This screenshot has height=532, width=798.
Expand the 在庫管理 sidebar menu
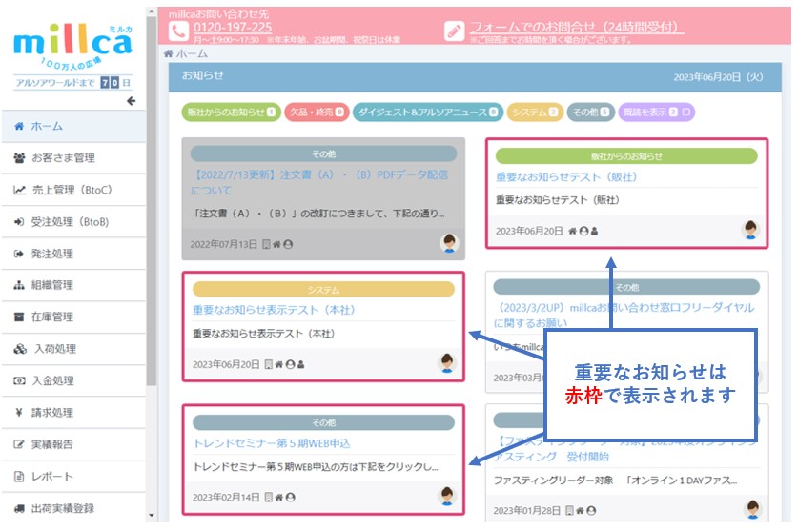tap(51, 317)
